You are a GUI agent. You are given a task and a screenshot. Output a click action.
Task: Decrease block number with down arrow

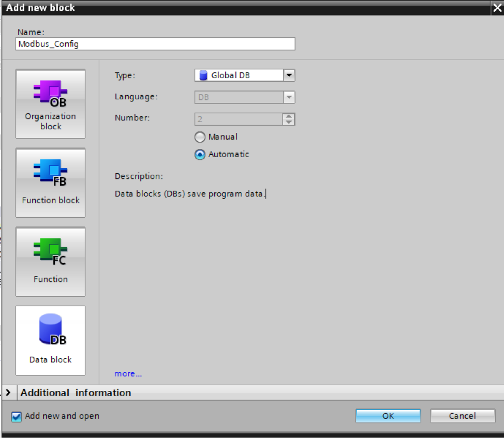[x=289, y=122]
